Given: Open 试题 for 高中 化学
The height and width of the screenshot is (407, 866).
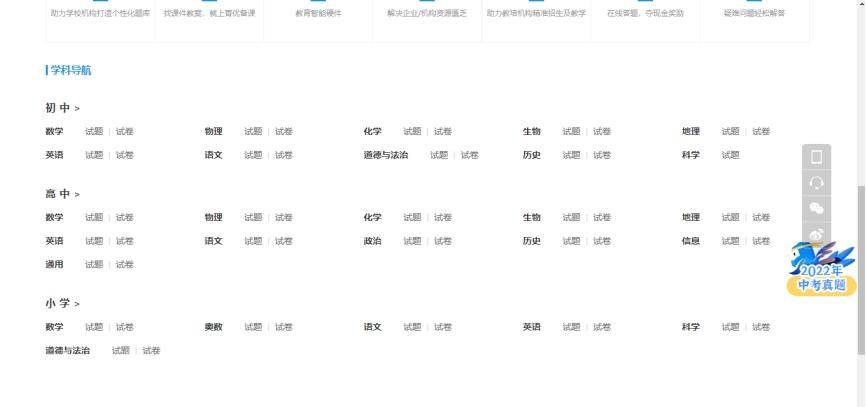Looking at the screenshot, I should click(412, 218).
